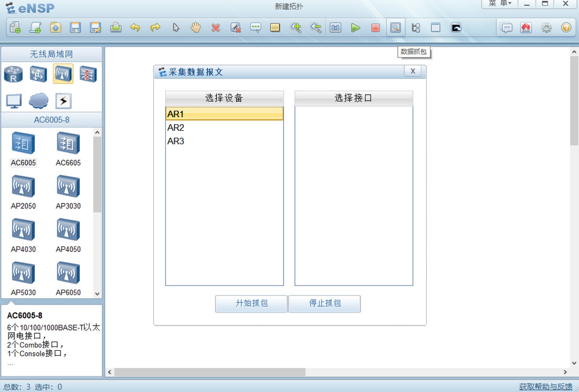
Task: Open eNSP settings via the gear icon
Action: (546, 27)
